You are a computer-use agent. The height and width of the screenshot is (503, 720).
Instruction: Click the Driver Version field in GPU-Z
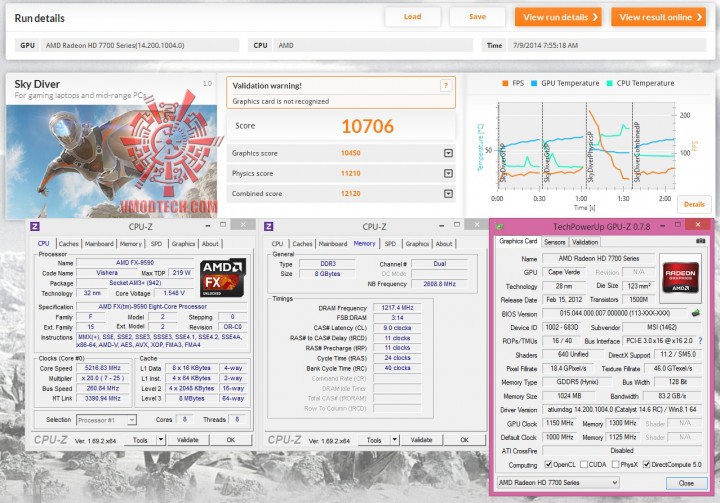click(x=622, y=409)
